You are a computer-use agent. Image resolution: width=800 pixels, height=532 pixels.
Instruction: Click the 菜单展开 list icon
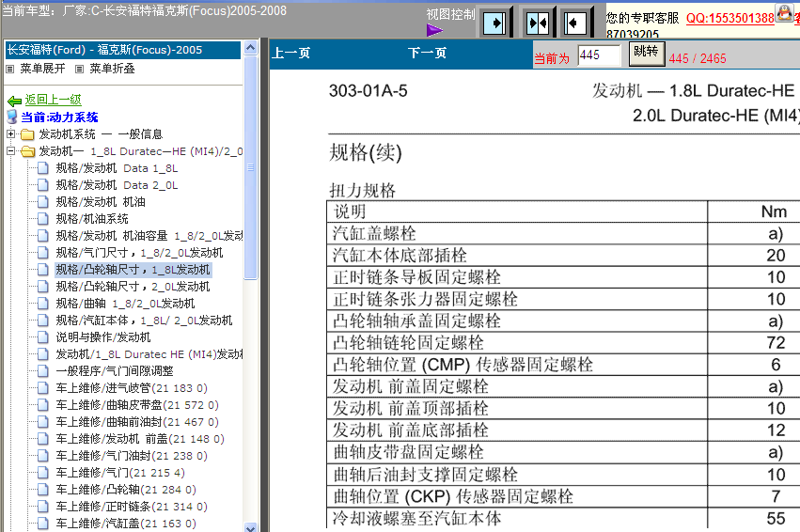(x=9, y=69)
